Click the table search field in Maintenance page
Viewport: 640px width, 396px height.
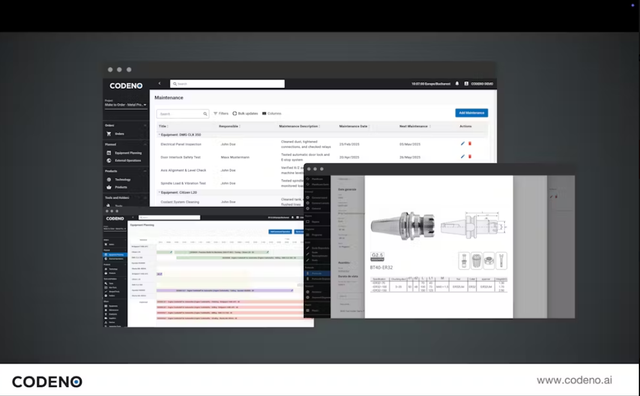coord(183,114)
